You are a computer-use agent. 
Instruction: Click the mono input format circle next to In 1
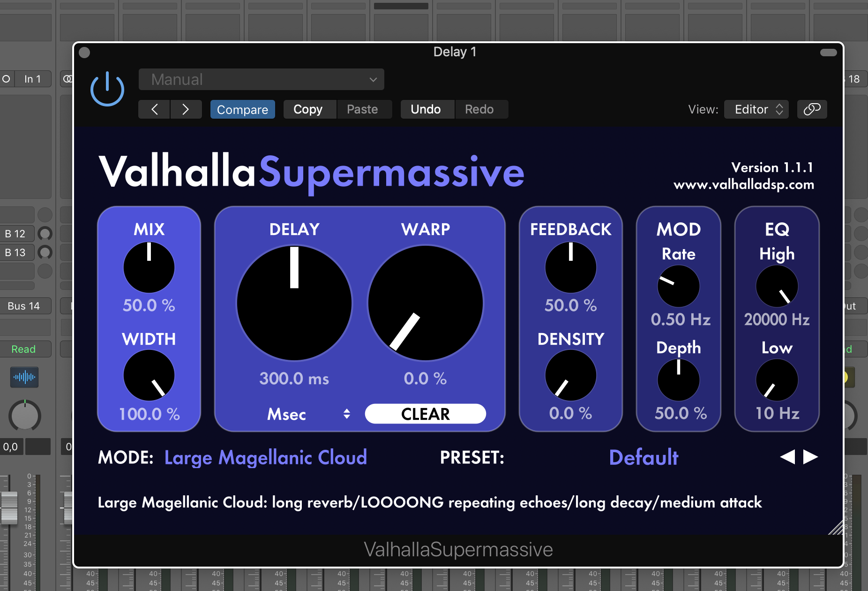(6, 79)
